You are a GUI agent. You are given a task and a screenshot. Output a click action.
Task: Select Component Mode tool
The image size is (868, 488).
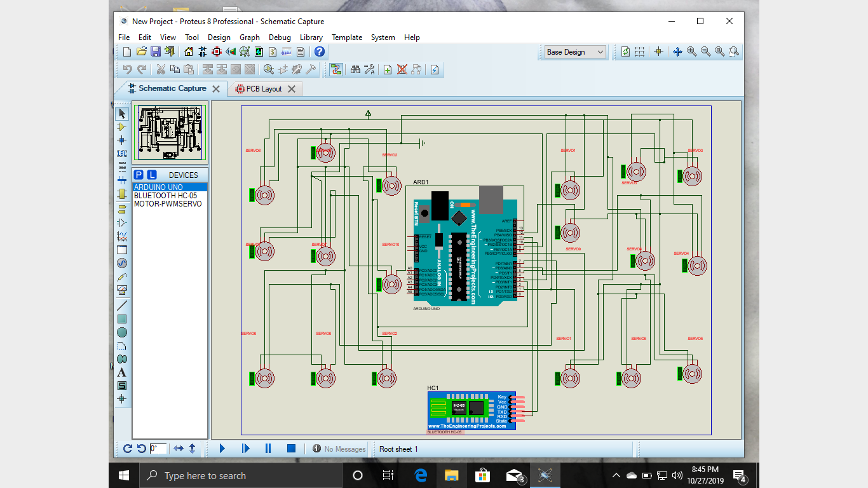pyautogui.click(x=122, y=127)
